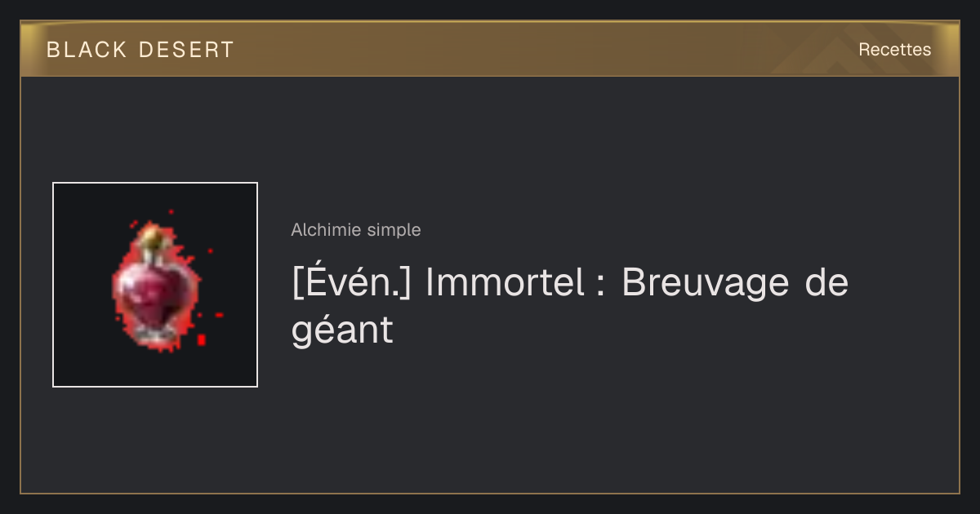980x514 pixels.
Task: Click the word Breuvage in the heading
Action: (x=705, y=283)
